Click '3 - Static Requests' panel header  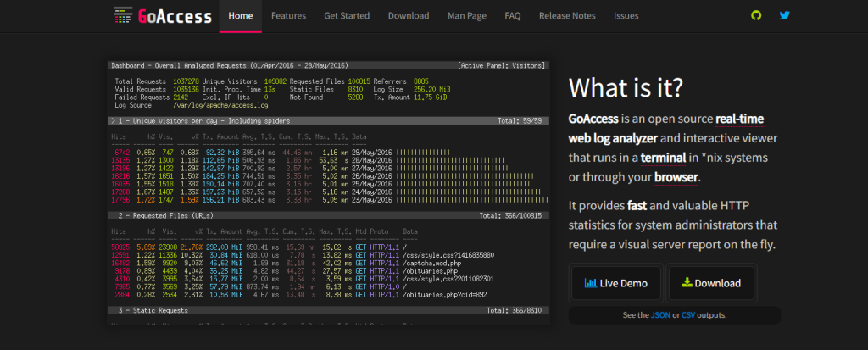(x=329, y=311)
